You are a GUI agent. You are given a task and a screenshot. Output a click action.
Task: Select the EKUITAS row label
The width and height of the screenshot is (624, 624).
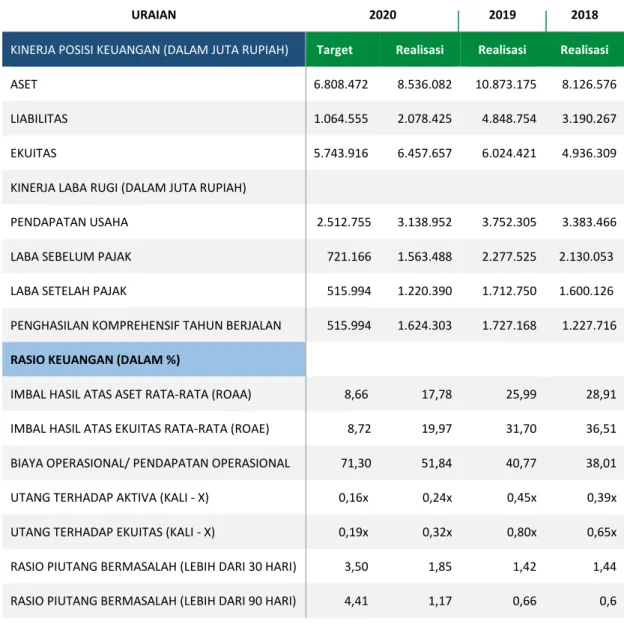(x=33, y=153)
